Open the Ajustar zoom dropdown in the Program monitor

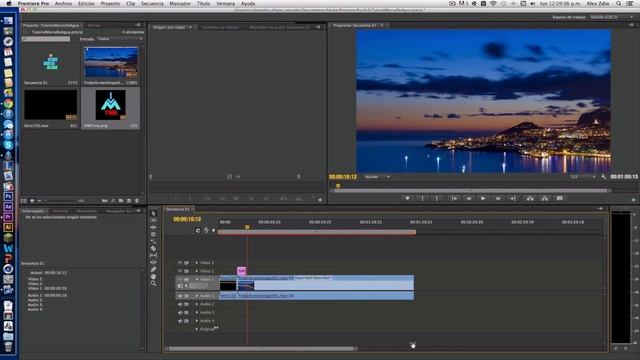tap(377, 177)
